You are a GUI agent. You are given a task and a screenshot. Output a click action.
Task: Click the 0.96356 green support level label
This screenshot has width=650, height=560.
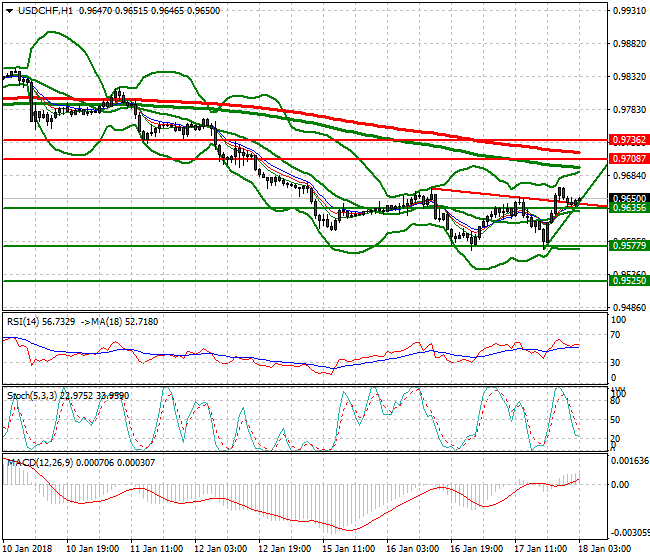click(x=629, y=208)
